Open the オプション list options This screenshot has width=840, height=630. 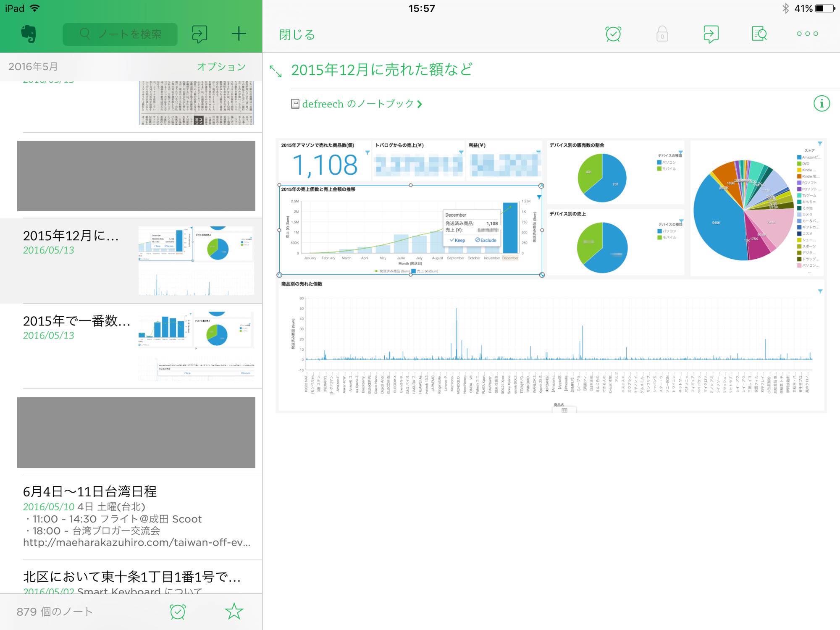coord(221,66)
